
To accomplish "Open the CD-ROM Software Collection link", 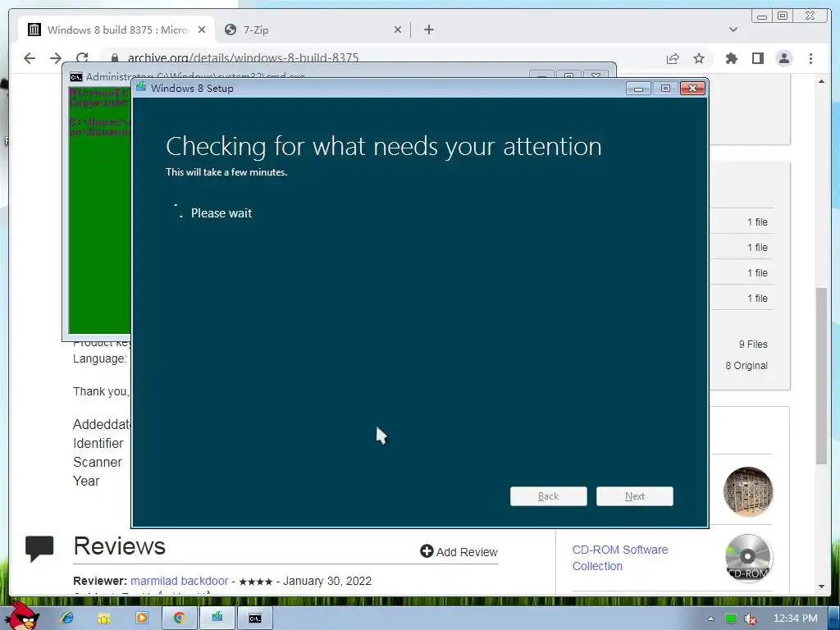I will [x=620, y=558].
